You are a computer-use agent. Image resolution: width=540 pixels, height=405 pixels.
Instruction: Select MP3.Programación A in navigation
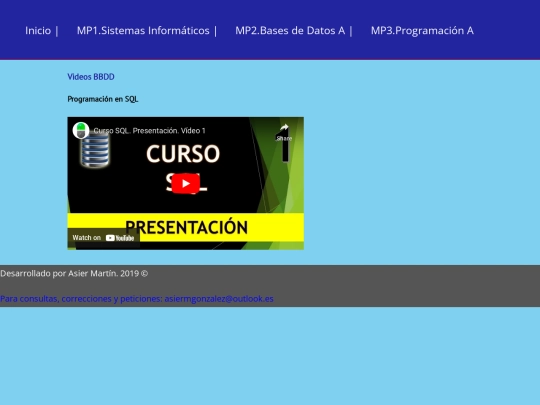(x=422, y=31)
